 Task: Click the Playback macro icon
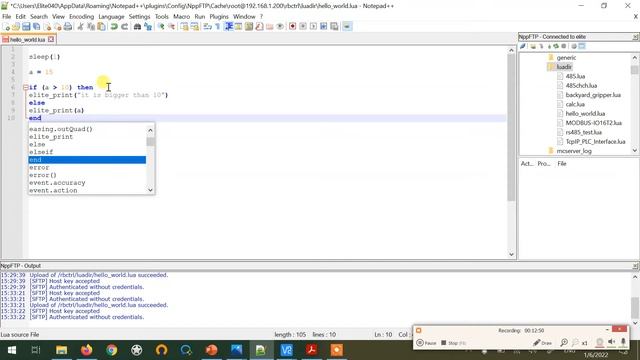(313, 27)
